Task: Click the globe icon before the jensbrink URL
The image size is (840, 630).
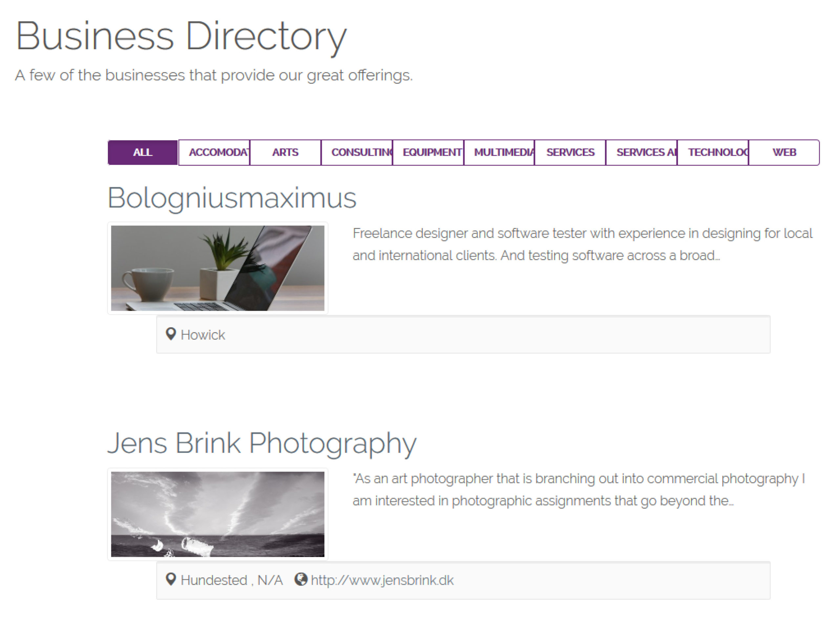Action: 301,579
